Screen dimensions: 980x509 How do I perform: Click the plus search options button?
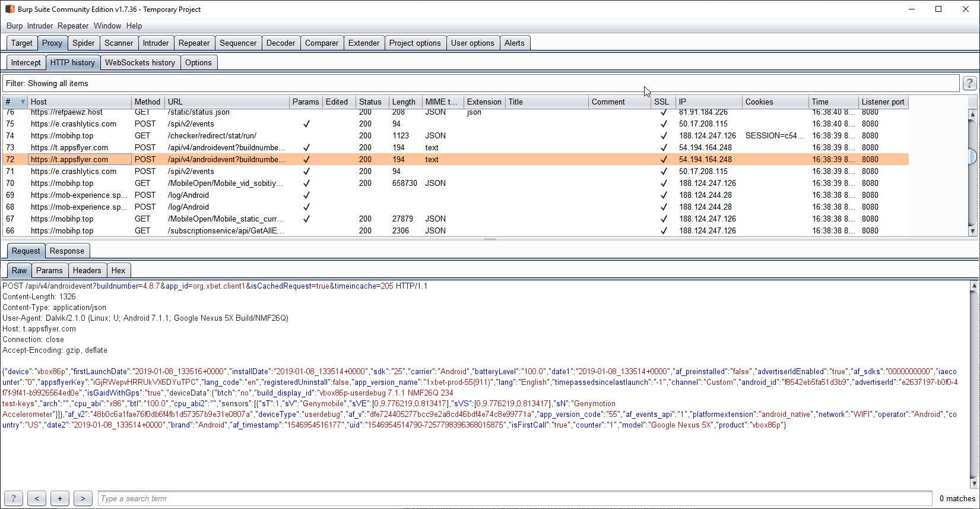pos(60,498)
